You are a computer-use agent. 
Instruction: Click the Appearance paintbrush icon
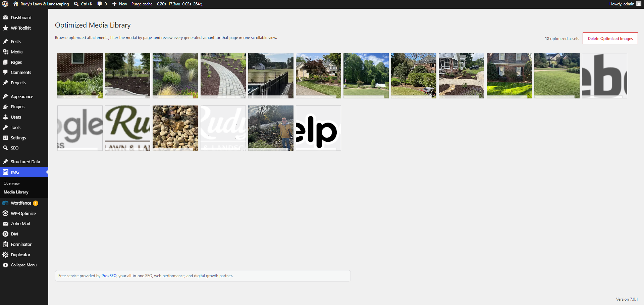5,96
